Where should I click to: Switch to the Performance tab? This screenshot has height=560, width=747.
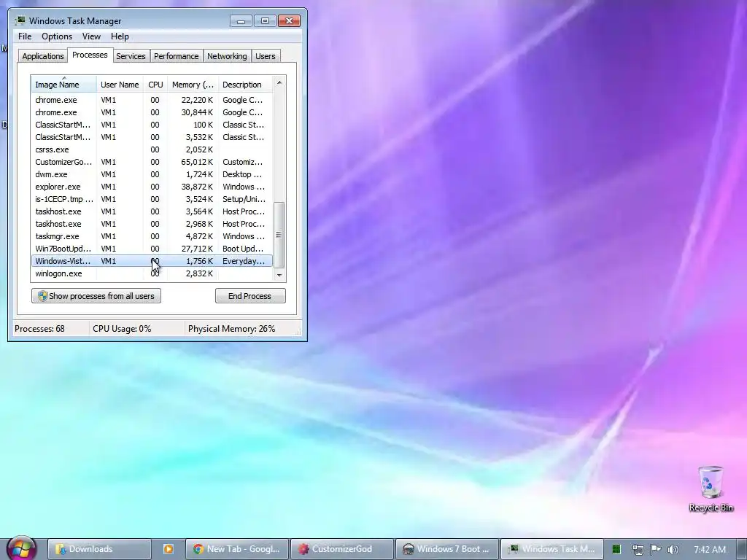tap(177, 56)
